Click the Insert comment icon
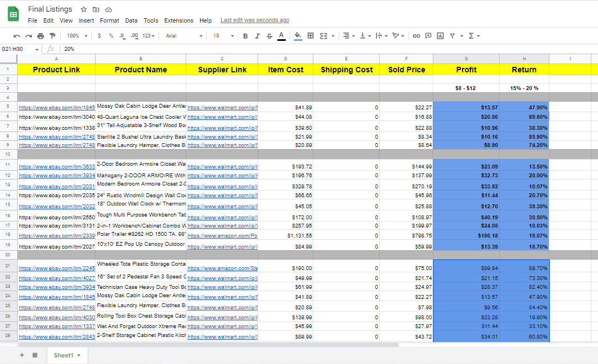 [x=428, y=36]
